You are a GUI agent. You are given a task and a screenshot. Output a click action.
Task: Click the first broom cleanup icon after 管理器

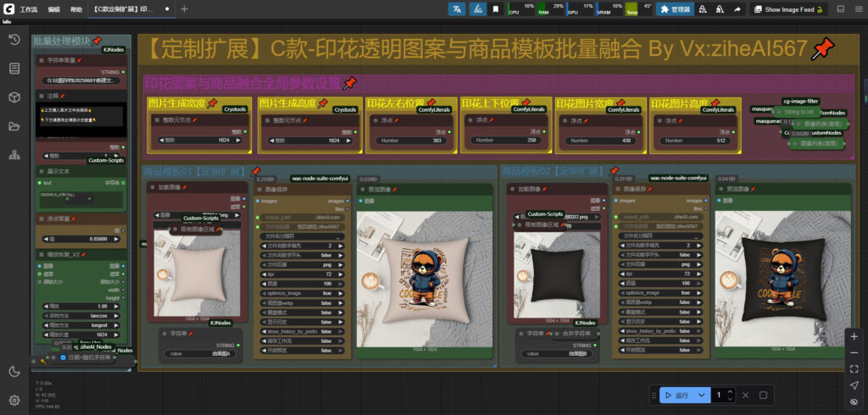click(703, 8)
